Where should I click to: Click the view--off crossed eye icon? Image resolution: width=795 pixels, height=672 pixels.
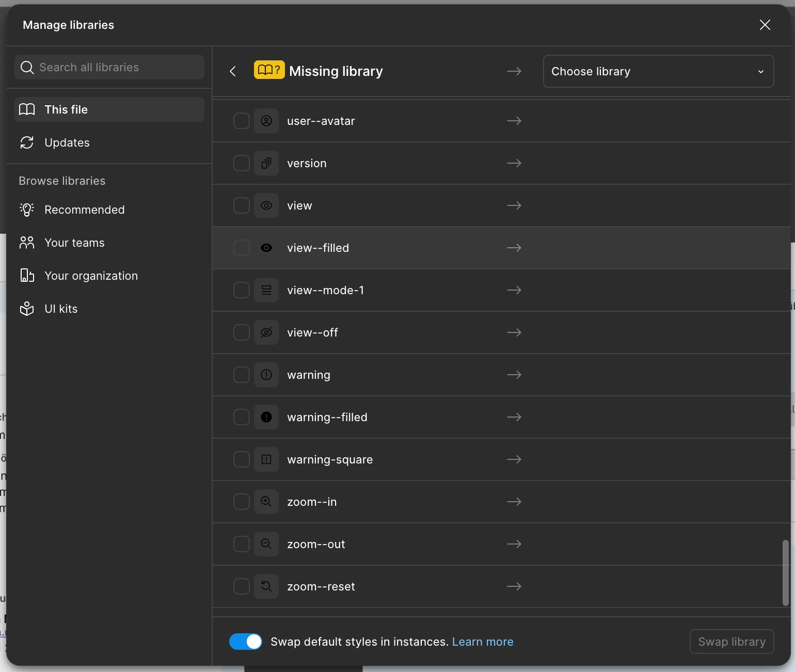266,332
